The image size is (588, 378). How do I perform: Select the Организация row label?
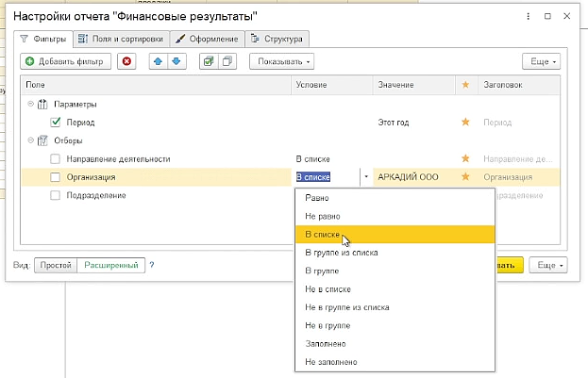click(x=92, y=177)
